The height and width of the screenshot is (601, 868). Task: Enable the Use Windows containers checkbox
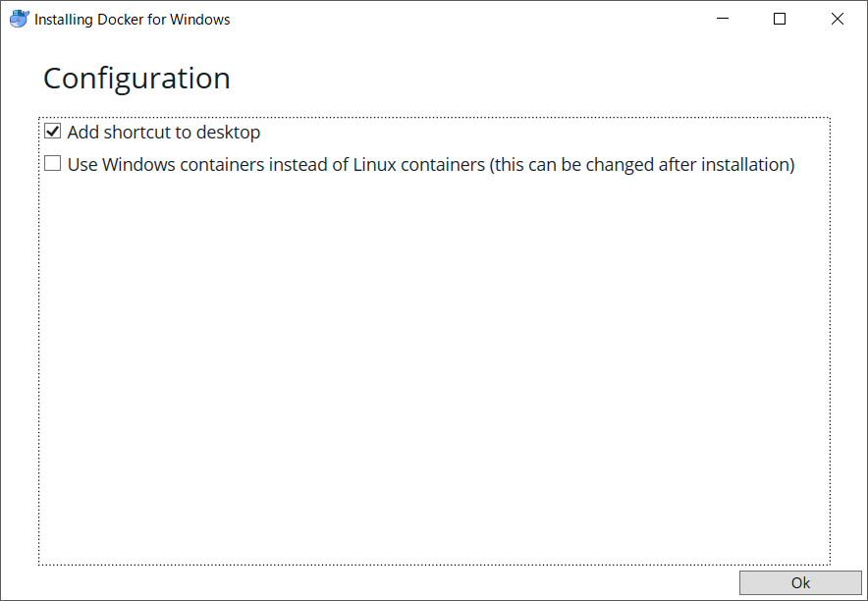click(x=53, y=164)
